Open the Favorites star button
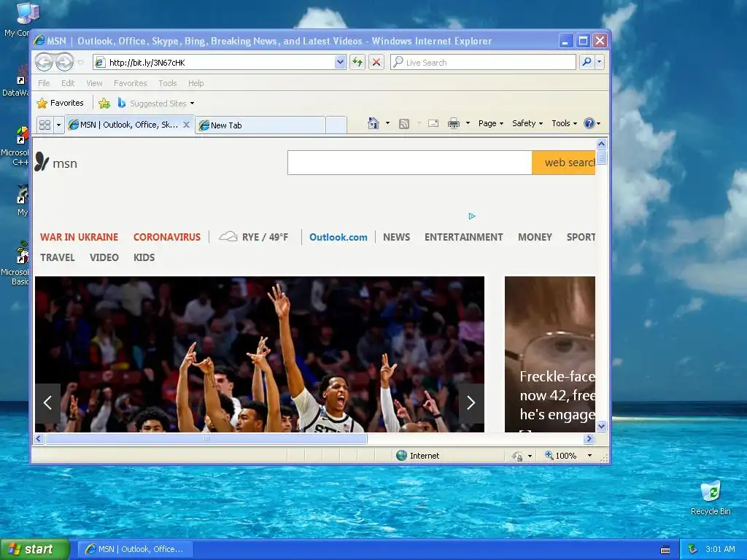The width and height of the screenshot is (747, 560). pyautogui.click(x=60, y=103)
